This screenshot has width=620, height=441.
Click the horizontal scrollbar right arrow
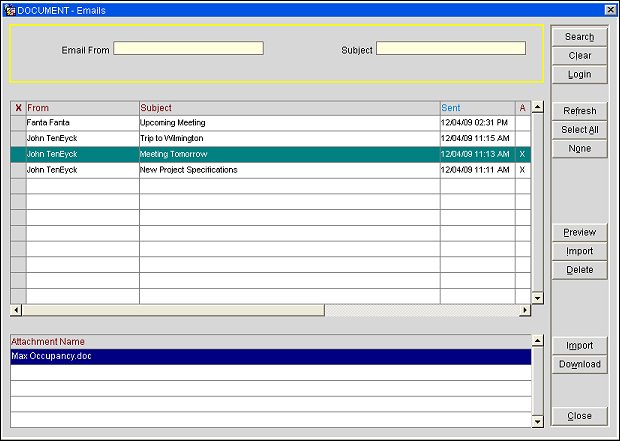525,311
